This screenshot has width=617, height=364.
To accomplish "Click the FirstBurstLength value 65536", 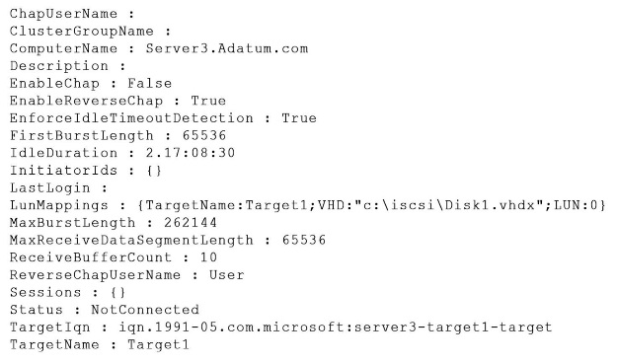I will point(204,135).
